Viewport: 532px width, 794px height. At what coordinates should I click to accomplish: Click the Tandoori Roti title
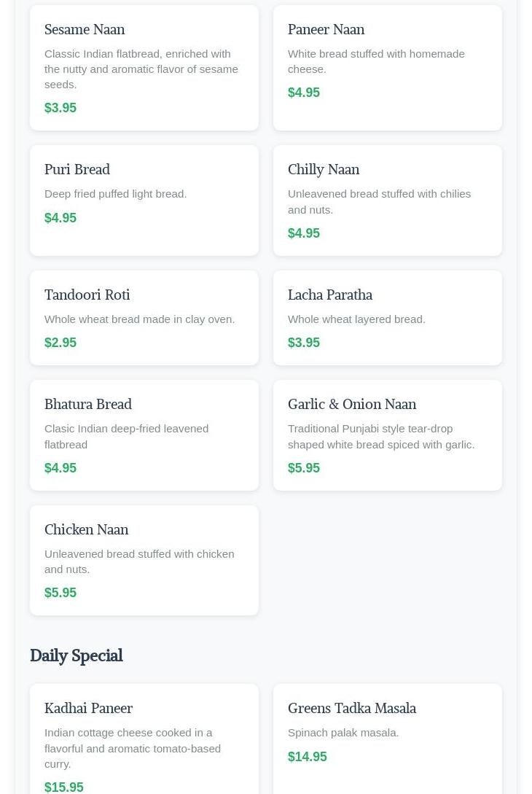click(87, 295)
